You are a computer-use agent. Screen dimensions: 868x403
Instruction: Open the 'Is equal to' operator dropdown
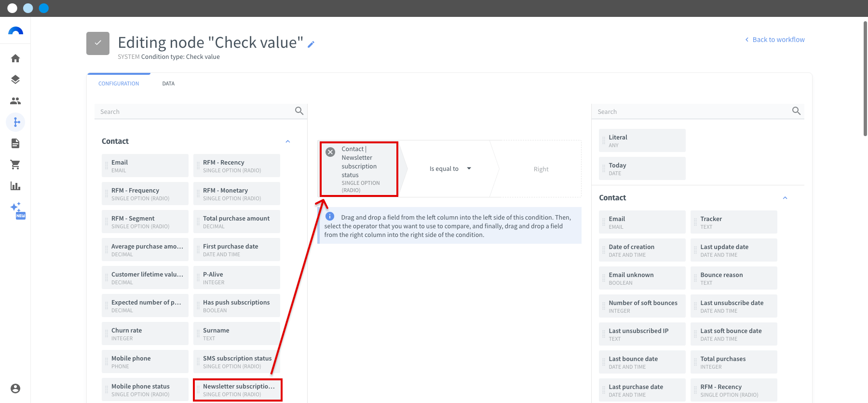click(x=450, y=169)
